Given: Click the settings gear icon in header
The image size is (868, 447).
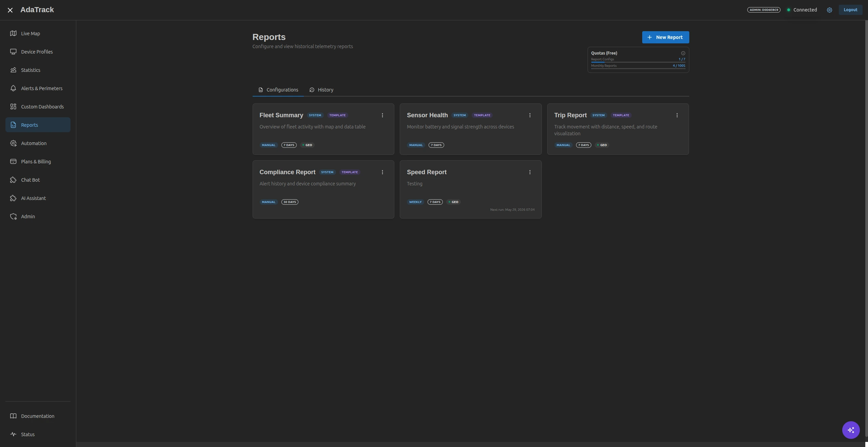Looking at the screenshot, I should tap(829, 10).
